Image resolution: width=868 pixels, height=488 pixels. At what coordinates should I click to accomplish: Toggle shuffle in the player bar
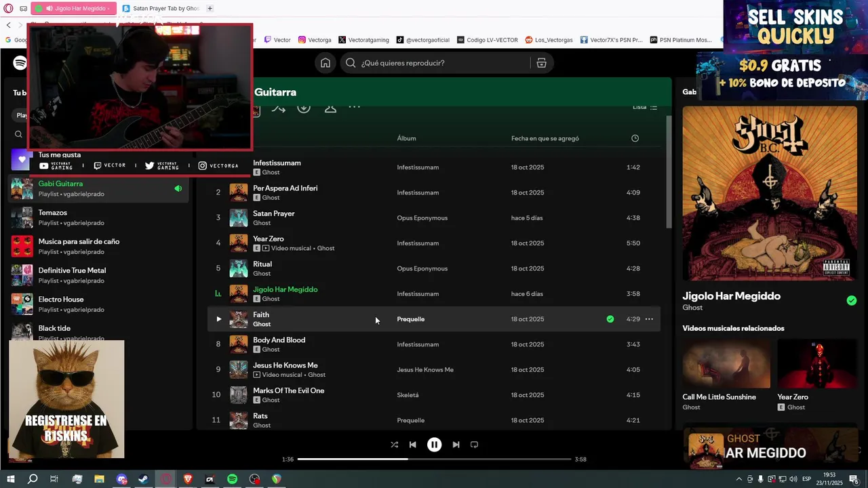[x=394, y=445]
